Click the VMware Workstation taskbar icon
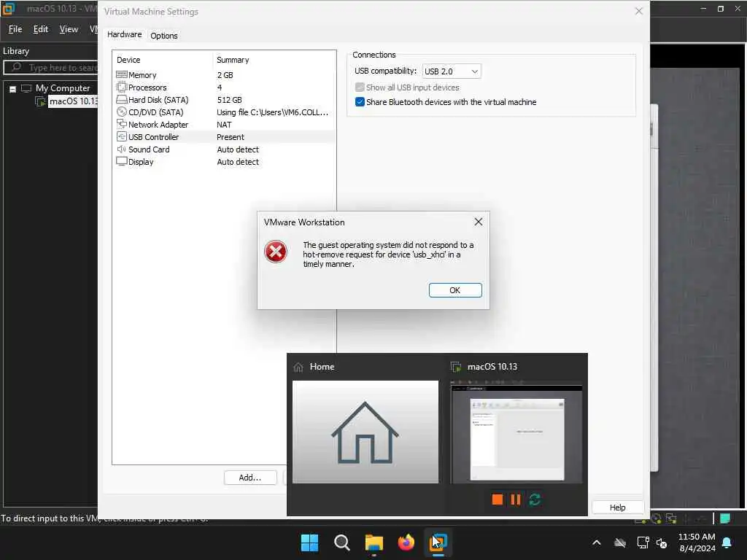Viewport: 747px width, 560px height. pos(438,542)
